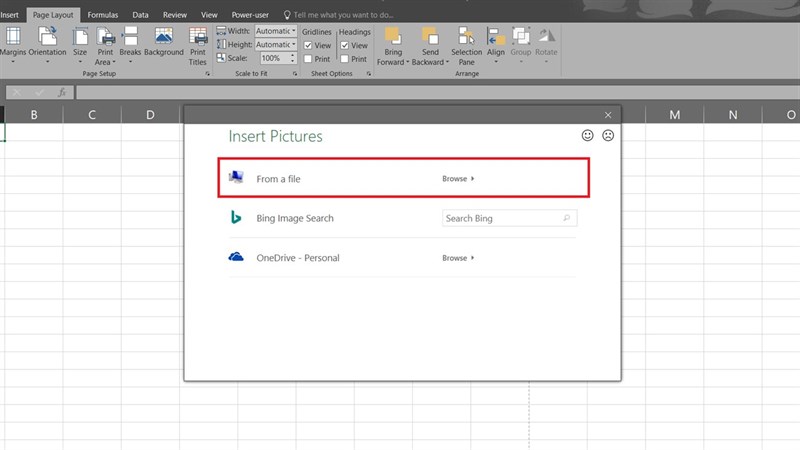Click the formula bar input
The image size is (800, 450).
tap(438, 92)
